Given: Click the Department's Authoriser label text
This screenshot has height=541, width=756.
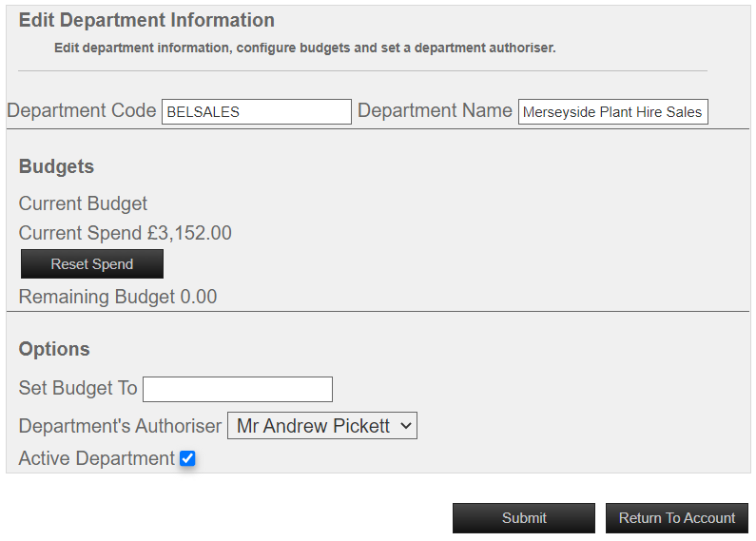Looking at the screenshot, I should click(x=120, y=426).
